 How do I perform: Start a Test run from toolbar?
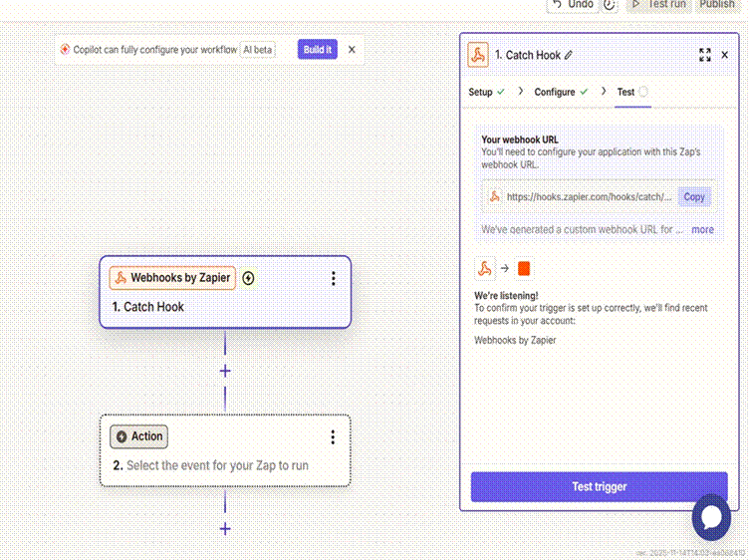tap(658, 5)
